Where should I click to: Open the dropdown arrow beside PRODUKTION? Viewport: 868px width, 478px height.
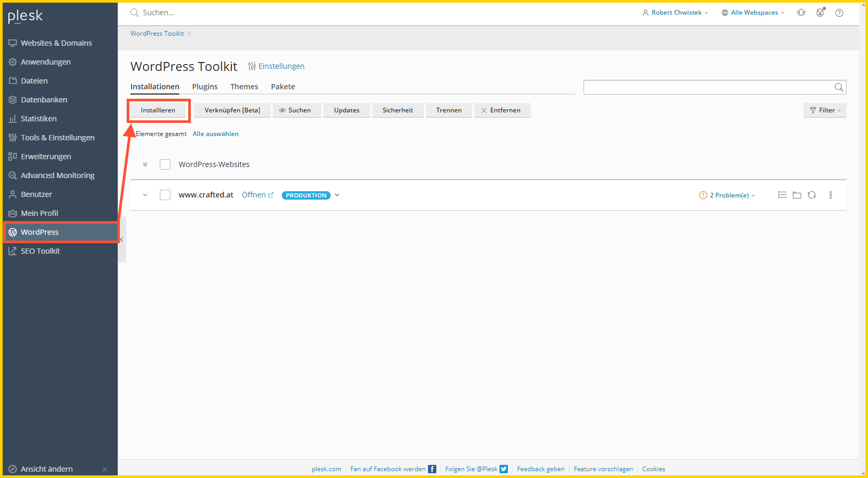(x=337, y=195)
